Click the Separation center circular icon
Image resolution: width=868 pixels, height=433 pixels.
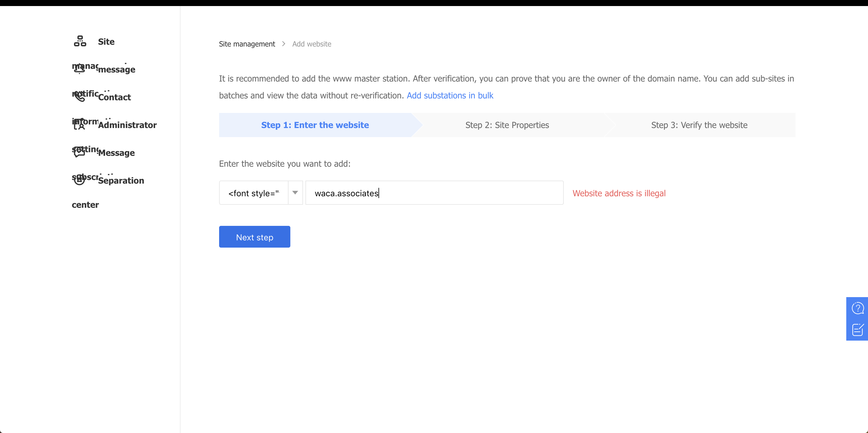79,180
